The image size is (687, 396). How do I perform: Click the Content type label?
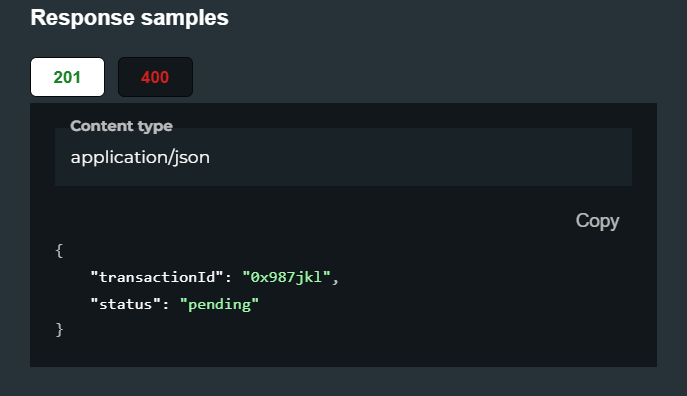coord(121,126)
